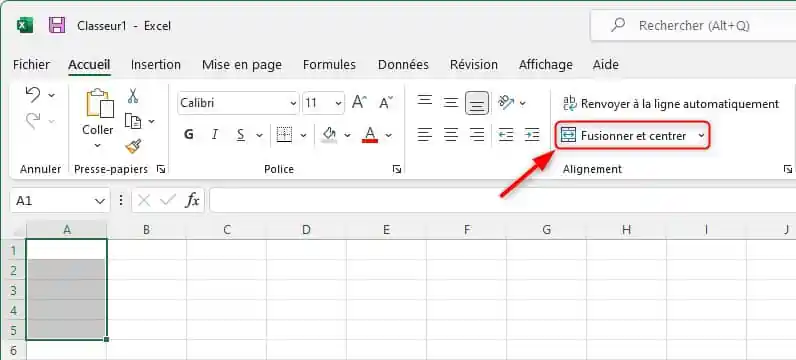This screenshot has height=360, width=796.
Task: Toggle middle vertical alignment
Action: 451,103
